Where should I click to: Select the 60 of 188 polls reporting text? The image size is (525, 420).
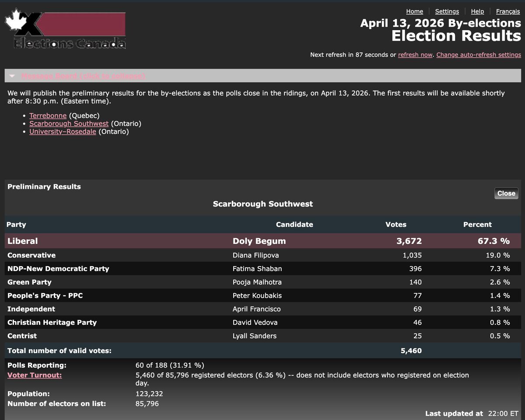coord(170,365)
